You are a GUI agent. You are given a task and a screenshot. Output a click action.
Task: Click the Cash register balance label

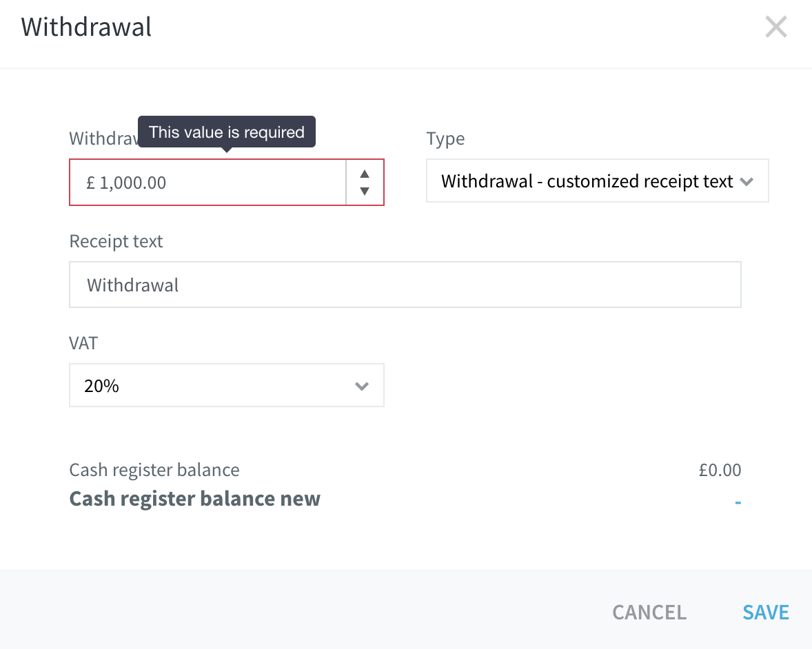[x=154, y=470]
